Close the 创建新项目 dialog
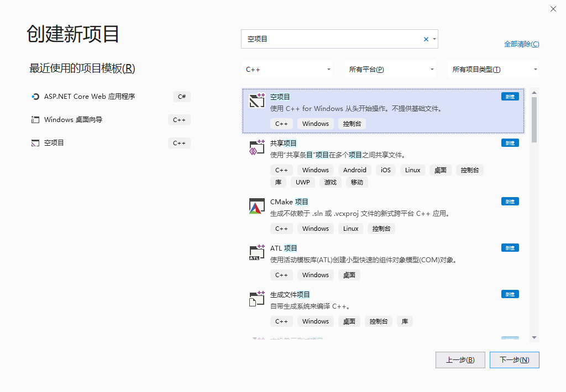Screen dimensions: 566x392 (553, 9)
